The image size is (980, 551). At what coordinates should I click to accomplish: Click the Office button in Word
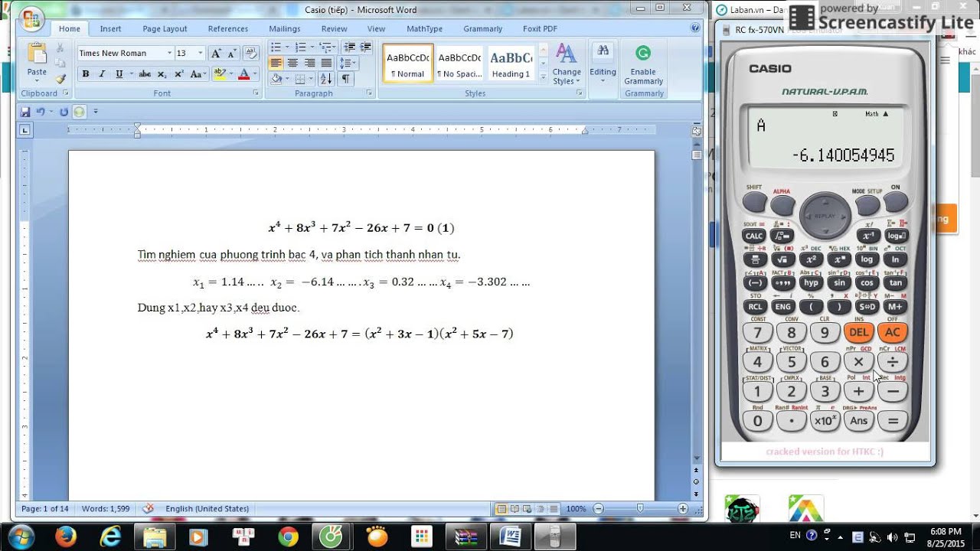coord(31,20)
